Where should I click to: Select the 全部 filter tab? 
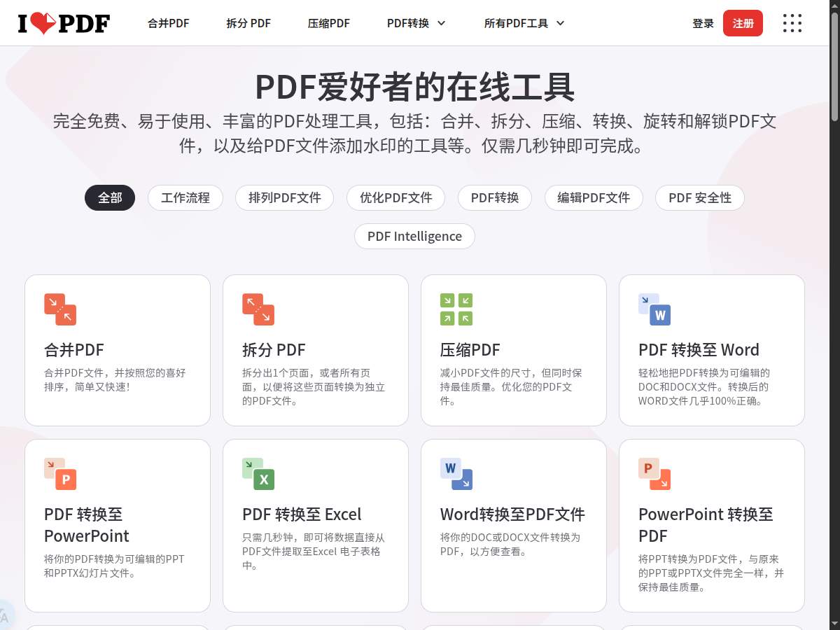click(110, 197)
